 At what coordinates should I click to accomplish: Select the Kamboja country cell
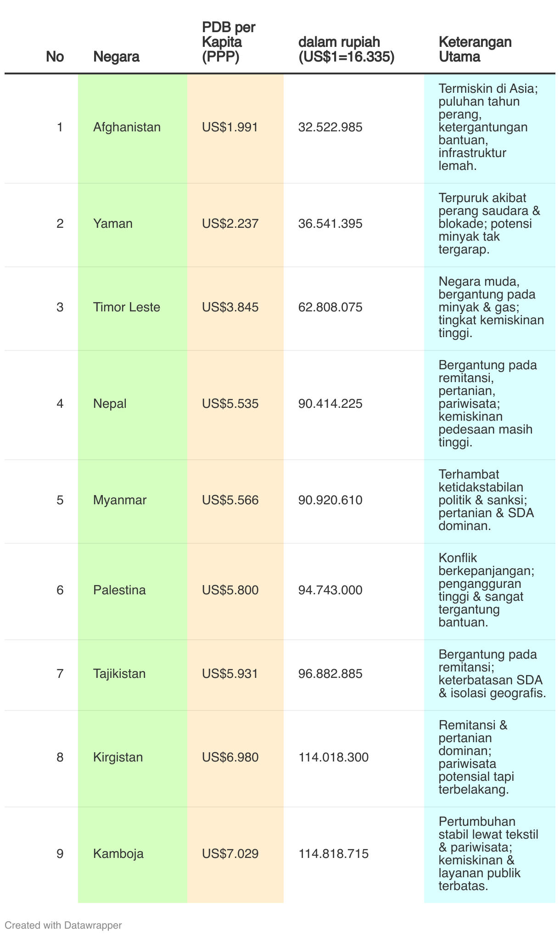[x=133, y=855]
